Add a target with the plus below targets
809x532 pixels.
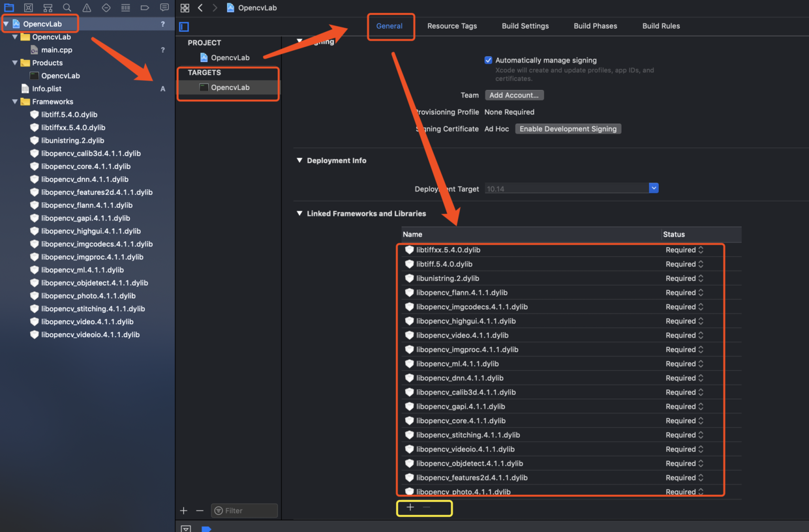[x=184, y=510]
